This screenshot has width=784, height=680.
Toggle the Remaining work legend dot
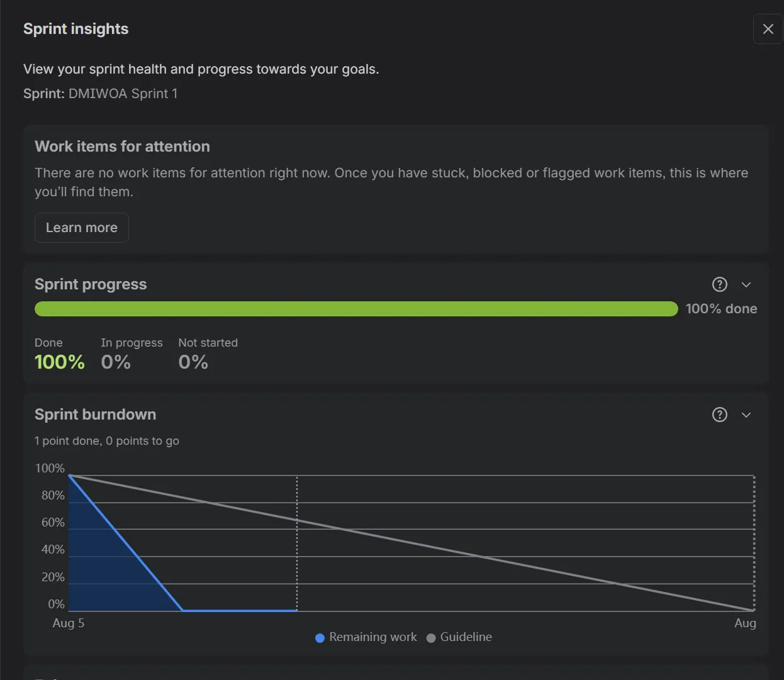320,638
